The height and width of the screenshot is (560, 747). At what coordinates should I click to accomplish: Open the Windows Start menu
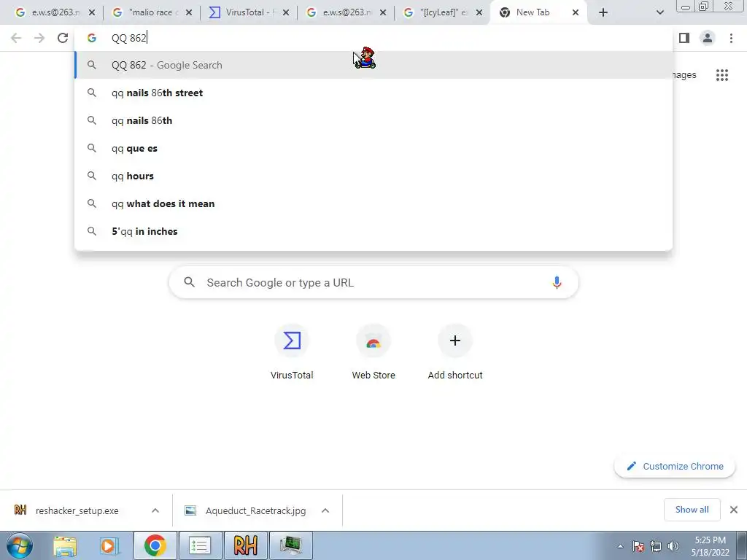point(20,545)
